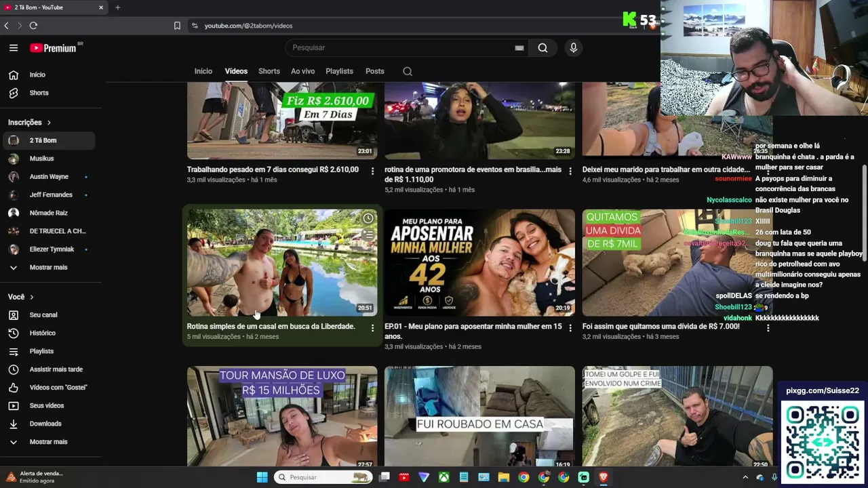Show more subscriptions with Mostrar mais
Image resolution: width=868 pixels, height=488 pixels.
point(47,267)
